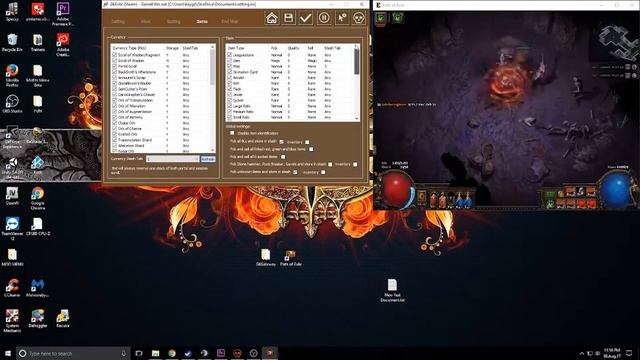Open Speccy desktop shortcut
Image resolution: width=640 pixels, height=360 pixels.
[12, 12]
